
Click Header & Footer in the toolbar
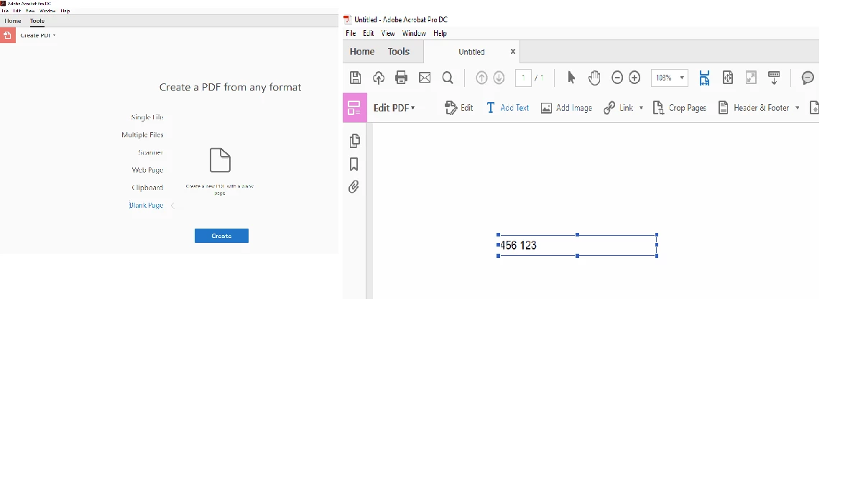(x=754, y=108)
